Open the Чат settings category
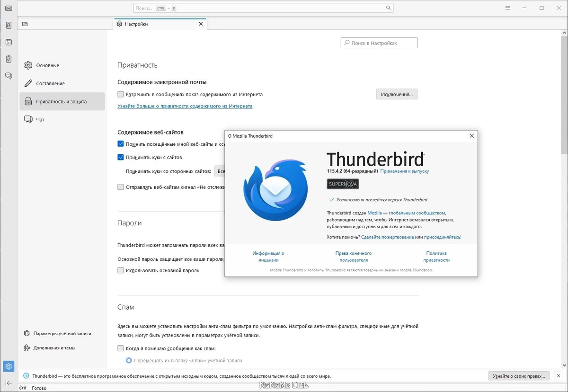 click(x=62, y=120)
